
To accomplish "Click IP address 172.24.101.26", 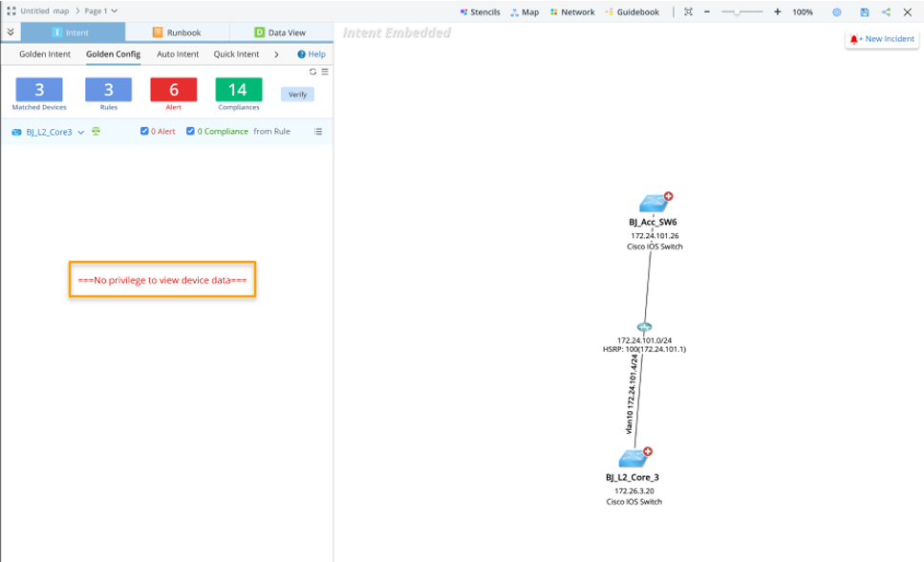I will [655, 236].
